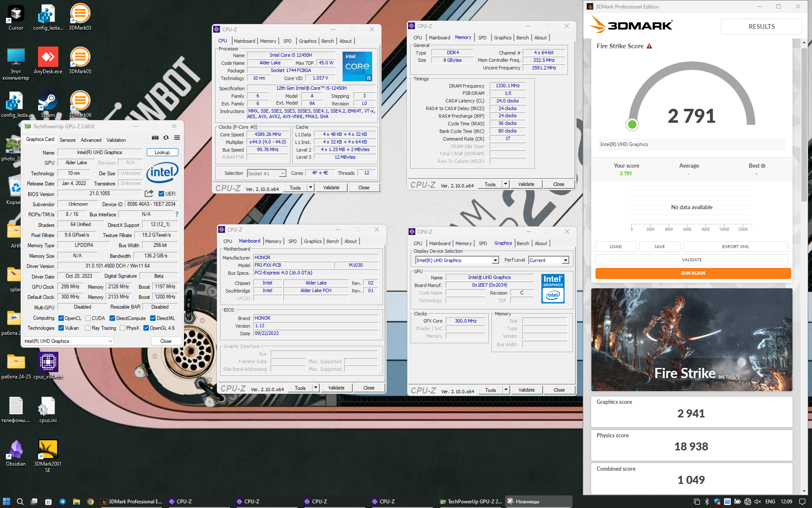Launch 3DMark03 desktop shortcut
812x508 pixels.
80,17
